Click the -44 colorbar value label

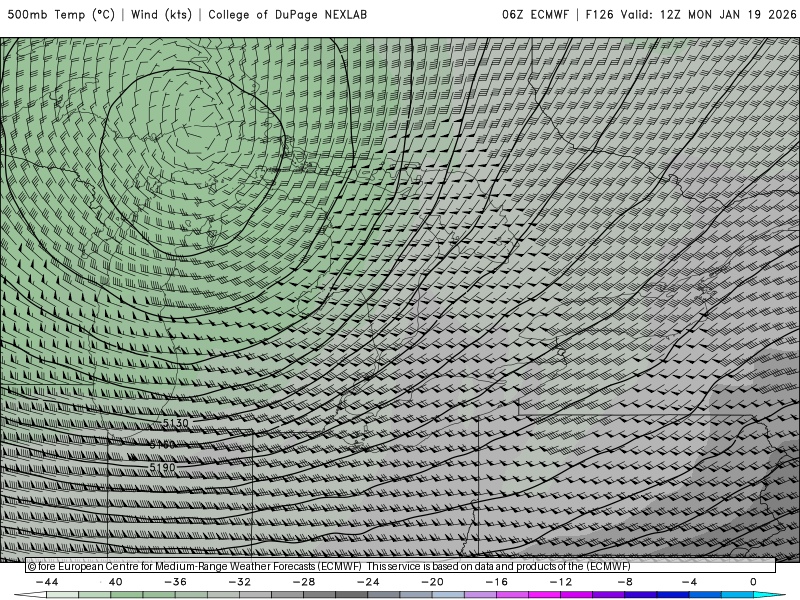pos(47,582)
